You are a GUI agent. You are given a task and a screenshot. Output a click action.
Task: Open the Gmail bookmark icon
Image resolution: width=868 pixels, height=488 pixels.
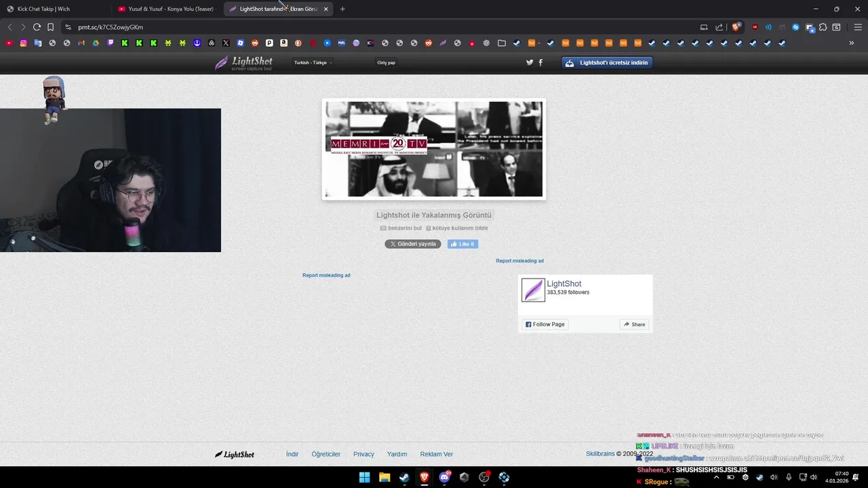(x=81, y=43)
